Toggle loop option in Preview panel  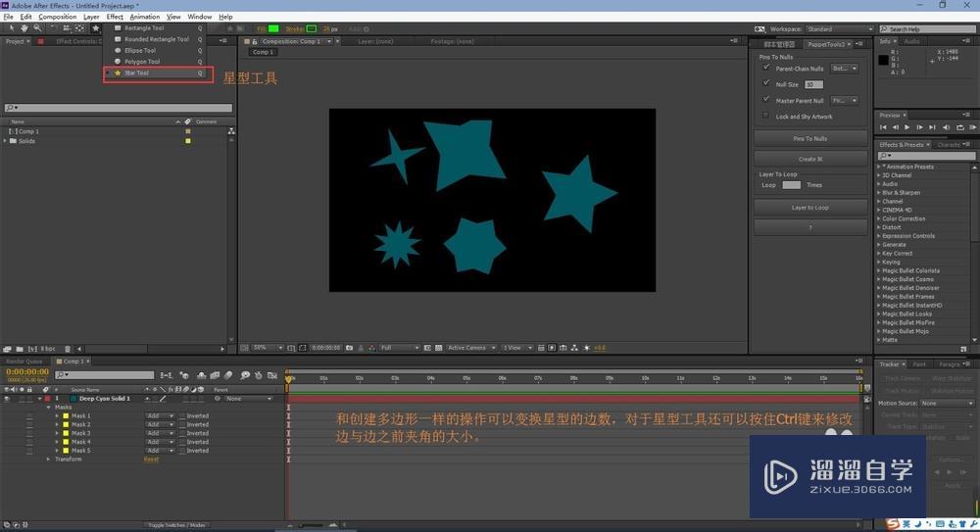(960, 127)
